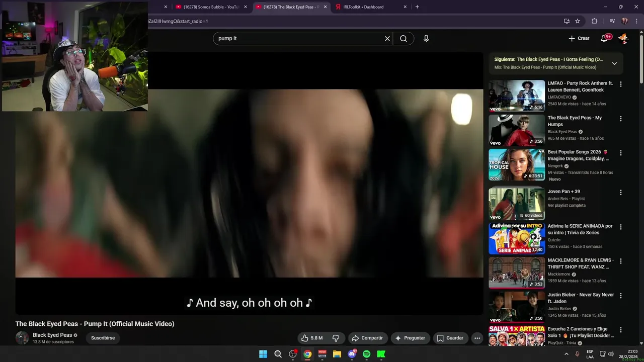Open File Explorer from the taskbar
Viewport: 644px width, 362px height.
tap(337, 354)
